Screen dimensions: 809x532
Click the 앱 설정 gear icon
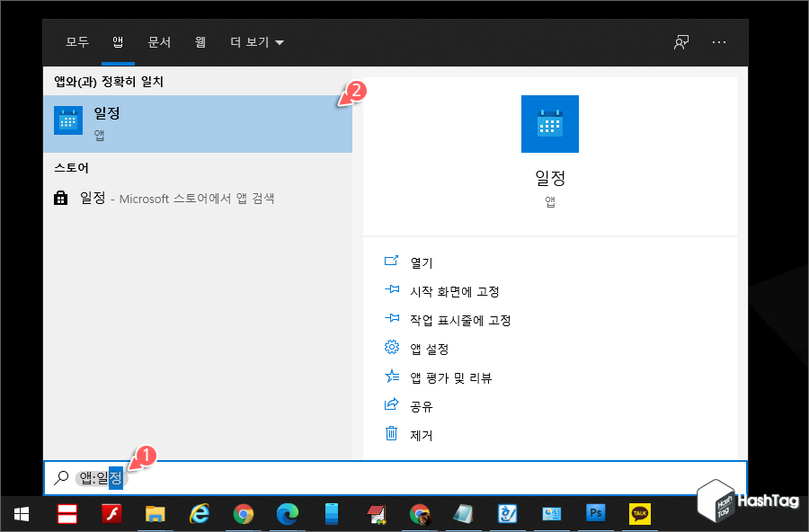(390, 349)
